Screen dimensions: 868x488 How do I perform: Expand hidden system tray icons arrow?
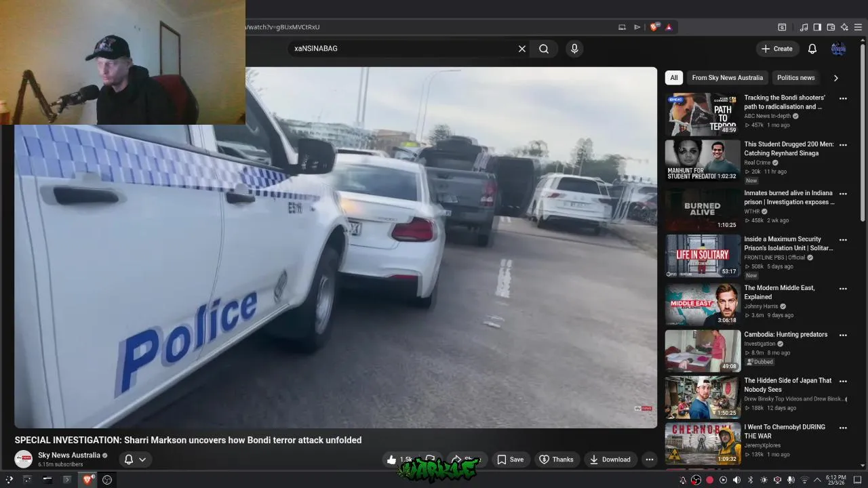tap(816, 480)
